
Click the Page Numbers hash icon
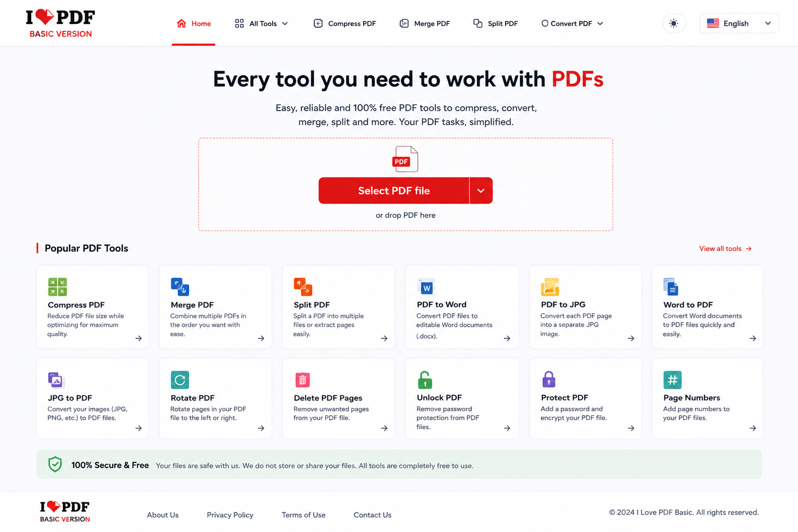coord(672,380)
